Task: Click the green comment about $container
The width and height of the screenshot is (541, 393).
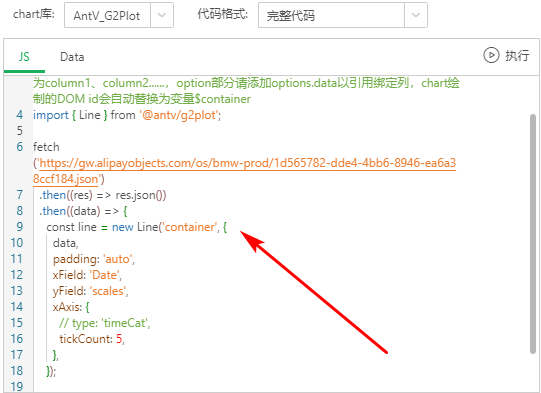Action: (x=246, y=91)
